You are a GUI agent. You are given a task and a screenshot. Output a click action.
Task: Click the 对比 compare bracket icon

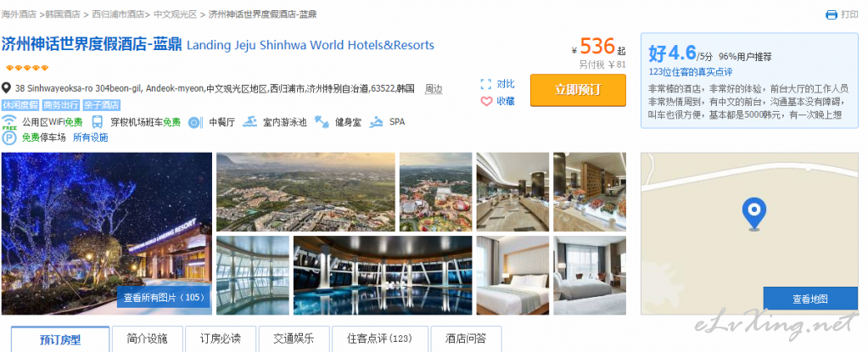pyautogui.click(x=486, y=84)
